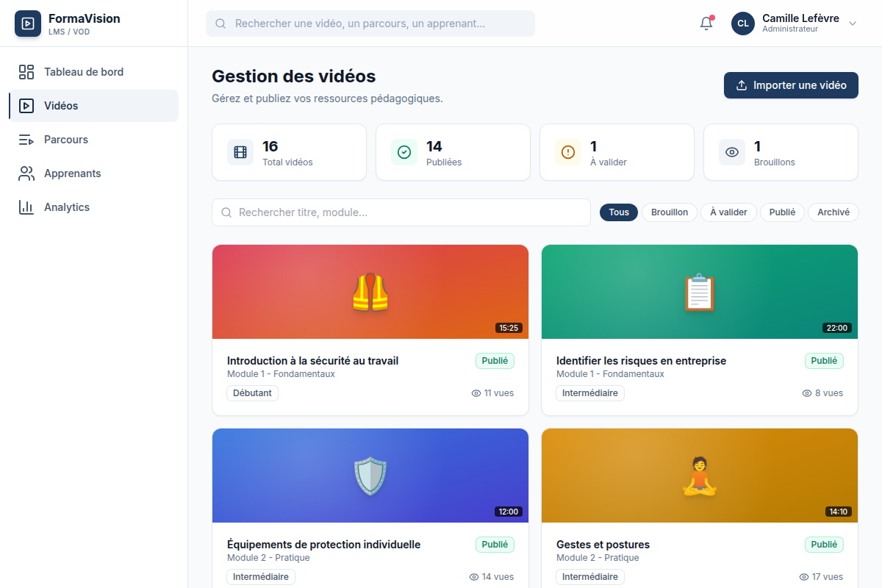Open the notifications bell
The height and width of the screenshot is (588, 882).
point(706,24)
